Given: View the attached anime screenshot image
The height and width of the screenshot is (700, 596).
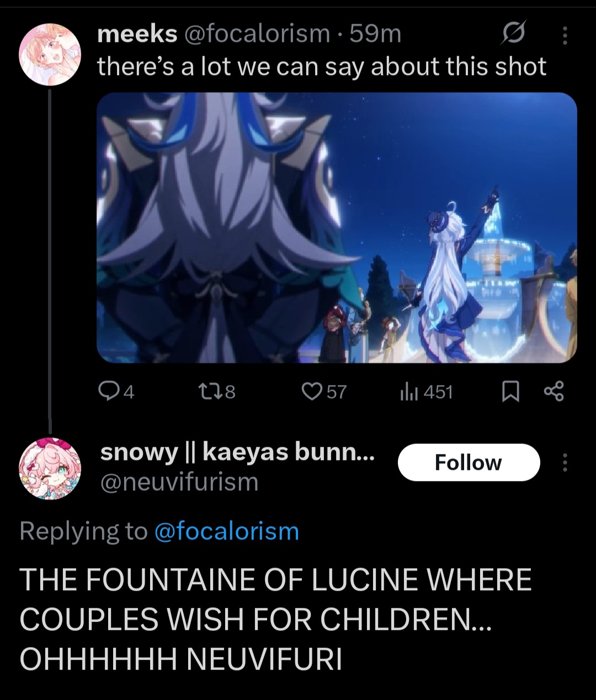Looking at the screenshot, I should [337, 228].
